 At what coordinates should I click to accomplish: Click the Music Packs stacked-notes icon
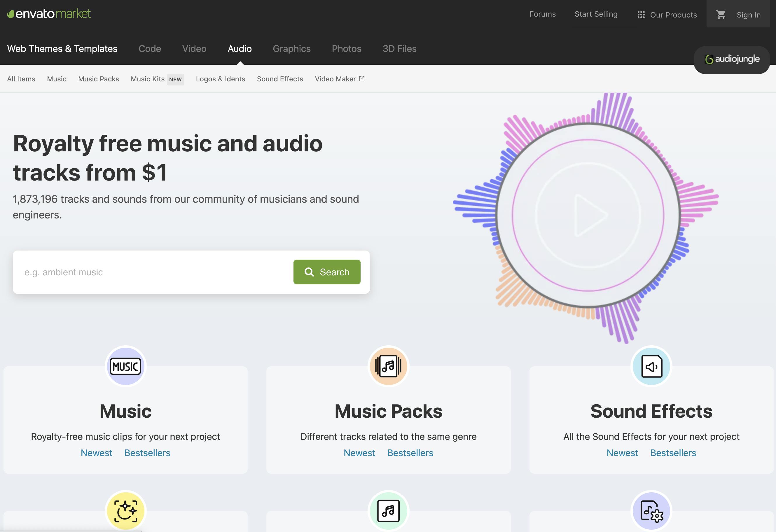coord(388,366)
